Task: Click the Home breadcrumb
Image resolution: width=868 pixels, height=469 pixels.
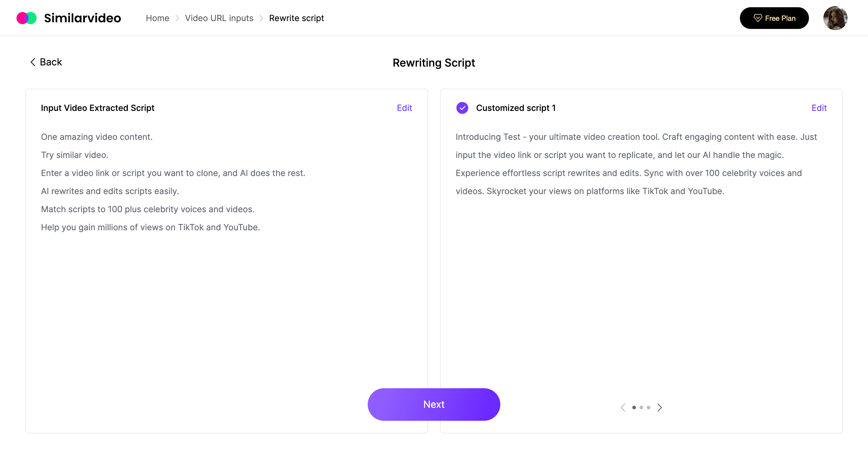Action: (x=157, y=18)
